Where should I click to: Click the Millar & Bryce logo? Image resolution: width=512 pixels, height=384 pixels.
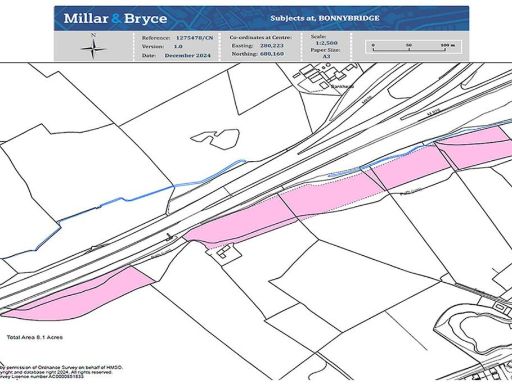[x=115, y=18]
